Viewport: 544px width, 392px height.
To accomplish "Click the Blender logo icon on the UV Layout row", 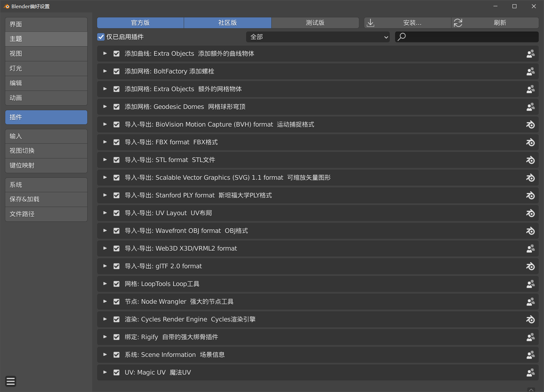I will click(530, 213).
